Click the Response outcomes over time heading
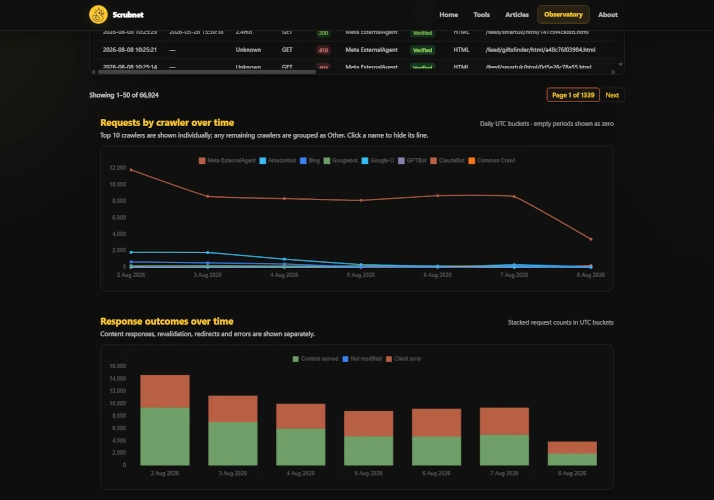This screenshot has width=714, height=500. [167, 321]
